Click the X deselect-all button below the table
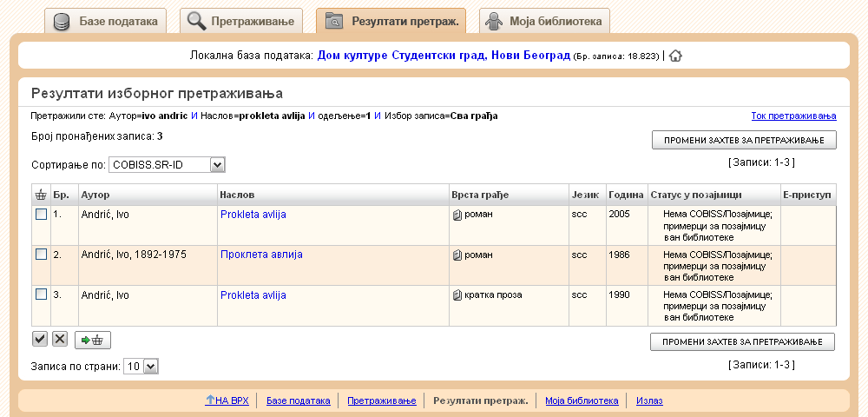868x417 pixels. (60, 339)
